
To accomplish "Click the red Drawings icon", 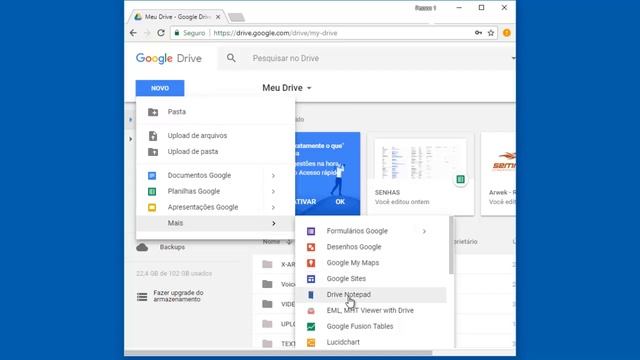I will tap(311, 247).
